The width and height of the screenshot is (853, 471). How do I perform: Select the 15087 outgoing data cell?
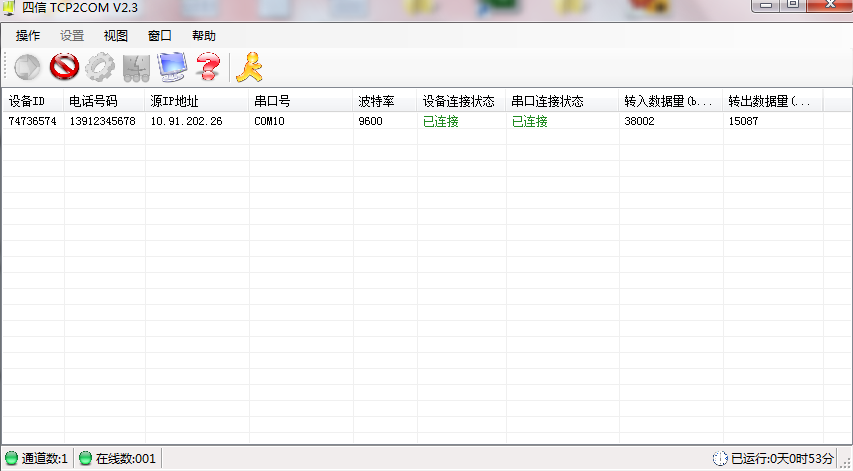point(743,121)
